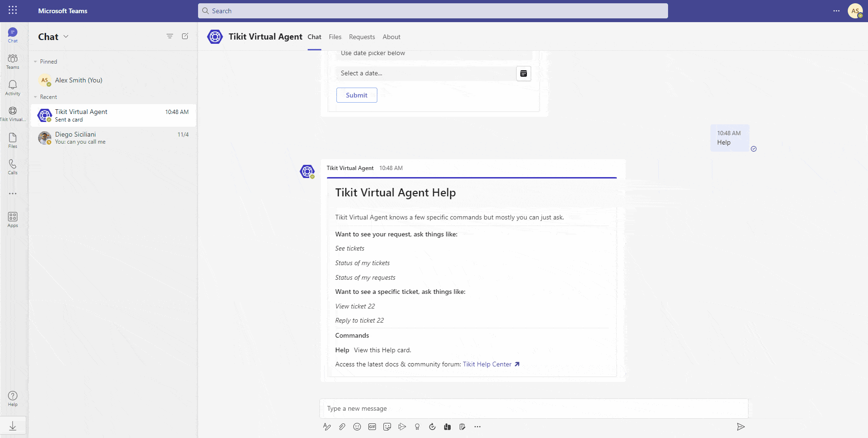Open Tikit Virtual Agent app in left rail

click(x=13, y=114)
